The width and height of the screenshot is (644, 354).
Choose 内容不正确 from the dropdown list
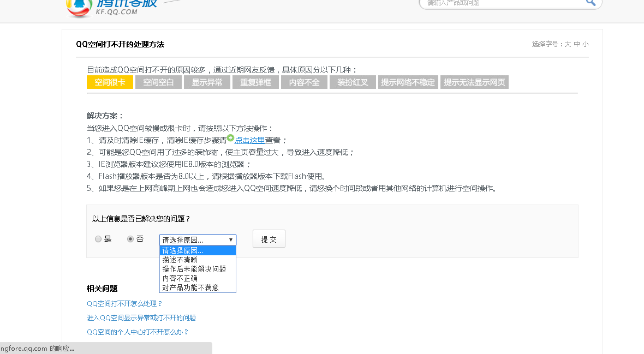point(198,278)
